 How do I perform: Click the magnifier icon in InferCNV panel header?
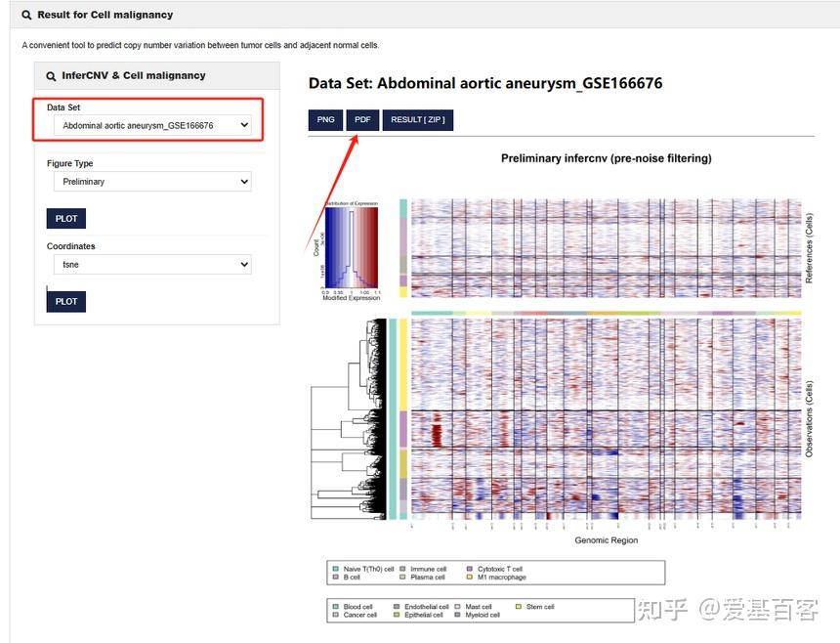click(x=50, y=75)
